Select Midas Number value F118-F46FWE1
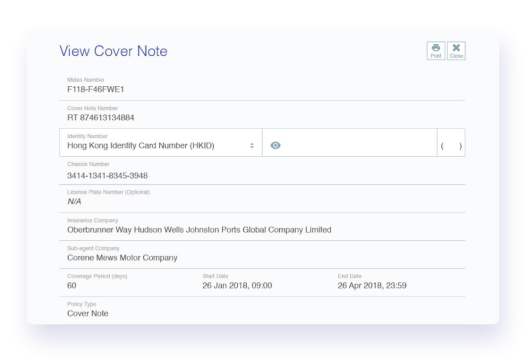532x362 pixels. pos(96,90)
